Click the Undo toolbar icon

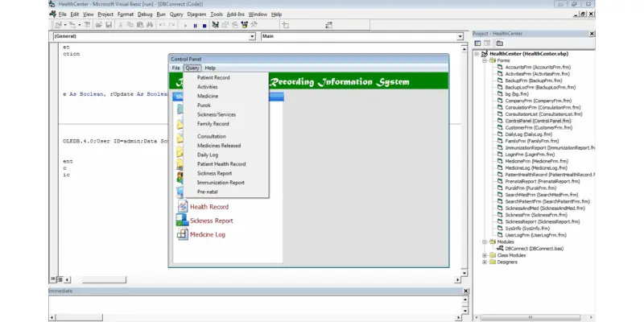[x=163, y=25]
